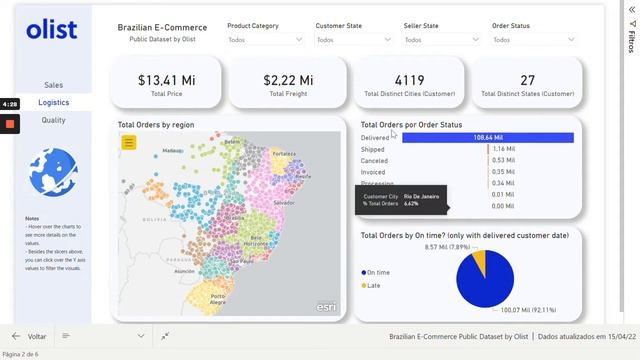
Task: Click the Total Orders by On time title
Action: [x=465, y=235]
